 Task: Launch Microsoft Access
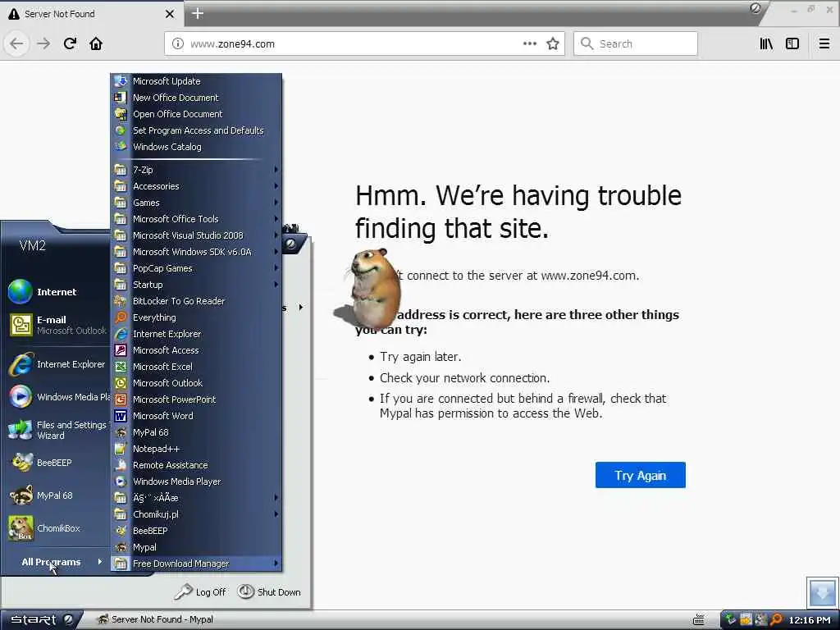[196, 350]
